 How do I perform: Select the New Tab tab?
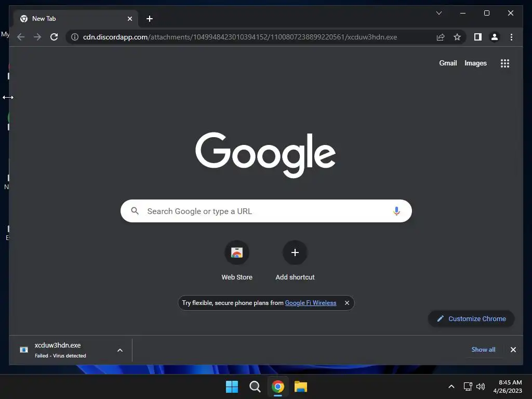click(x=76, y=19)
